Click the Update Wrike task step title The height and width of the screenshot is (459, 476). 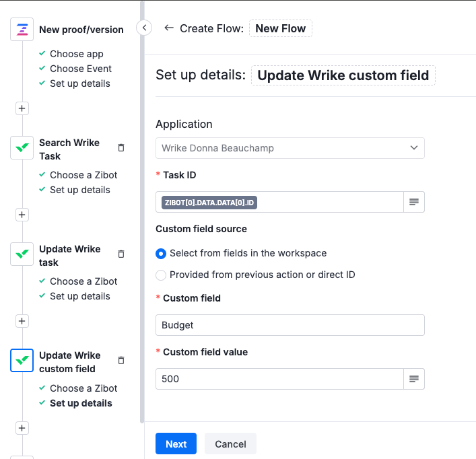click(70, 256)
